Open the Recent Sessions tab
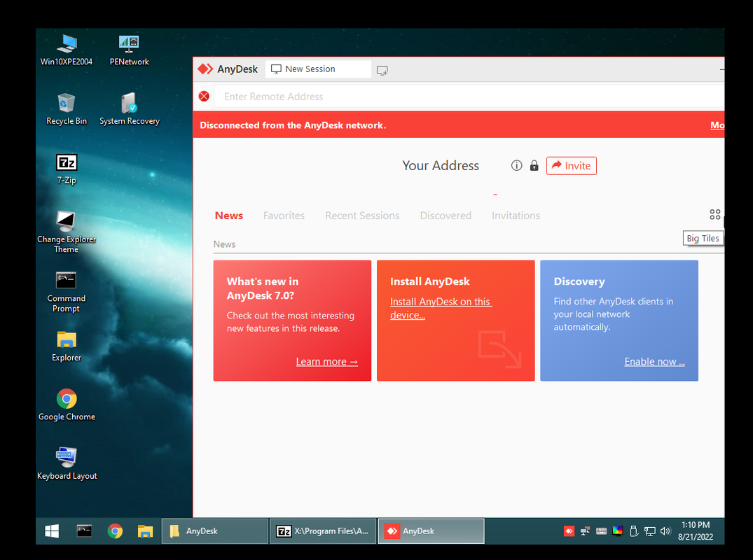Viewport: 753px width, 560px height. [x=362, y=216]
